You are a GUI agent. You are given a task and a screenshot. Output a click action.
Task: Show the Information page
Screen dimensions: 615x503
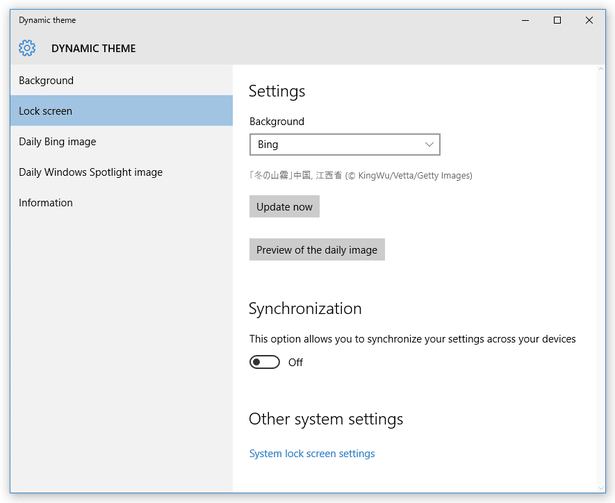pyautogui.click(x=122, y=202)
